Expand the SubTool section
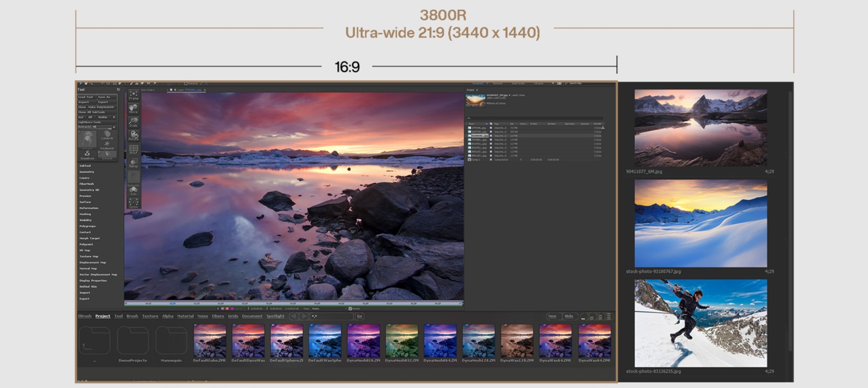The width and height of the screenshot is (868, 388). (85, 166)
